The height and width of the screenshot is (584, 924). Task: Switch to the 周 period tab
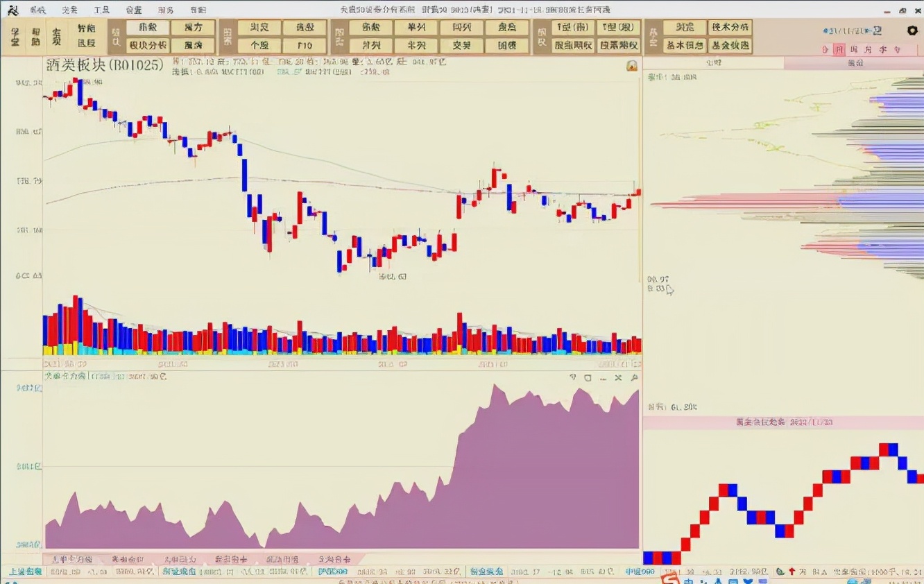pos(854,50)
